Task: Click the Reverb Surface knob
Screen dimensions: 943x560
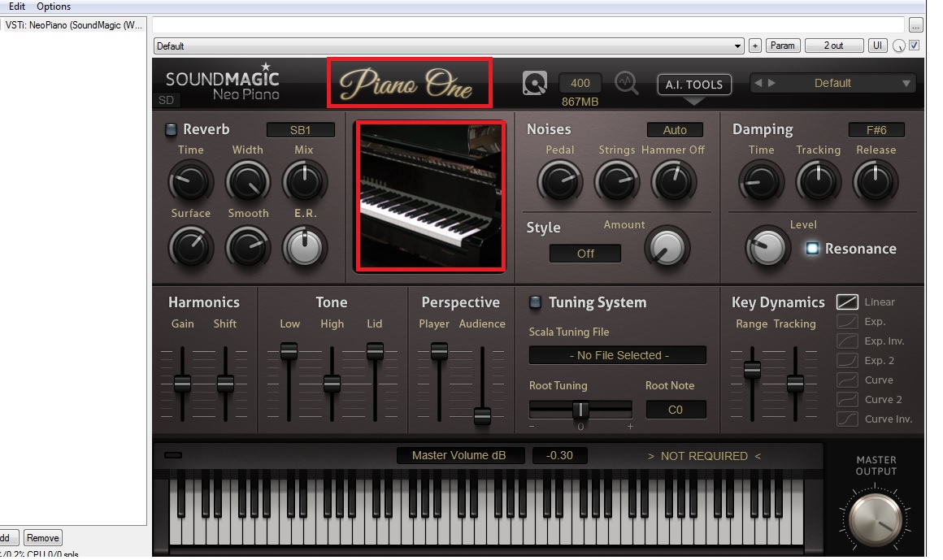Action: [x=190, y=247]
